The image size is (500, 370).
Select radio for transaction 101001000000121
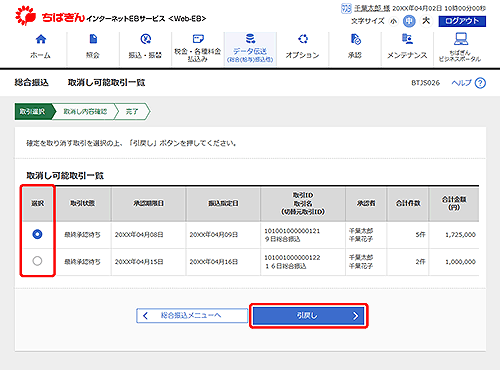pyautogui.click(x=37, y=234)
